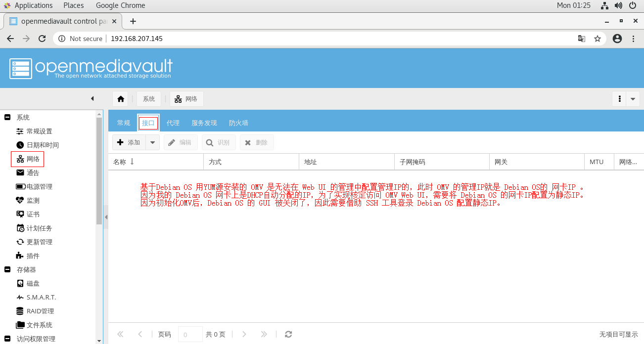Switch to General (常规) tab
Viewport: 644px width, 344px height.
(x=124, y=123)
